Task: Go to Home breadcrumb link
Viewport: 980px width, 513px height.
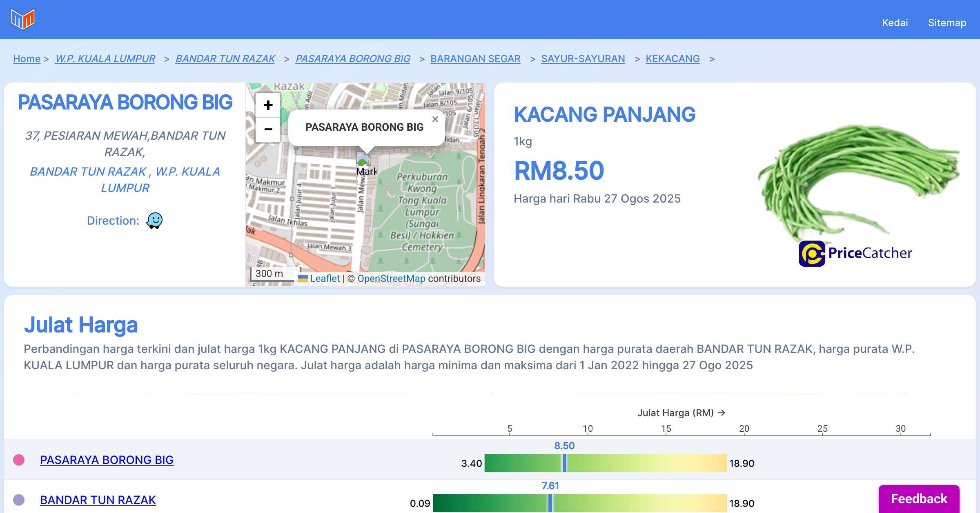Action: (27, 59)
